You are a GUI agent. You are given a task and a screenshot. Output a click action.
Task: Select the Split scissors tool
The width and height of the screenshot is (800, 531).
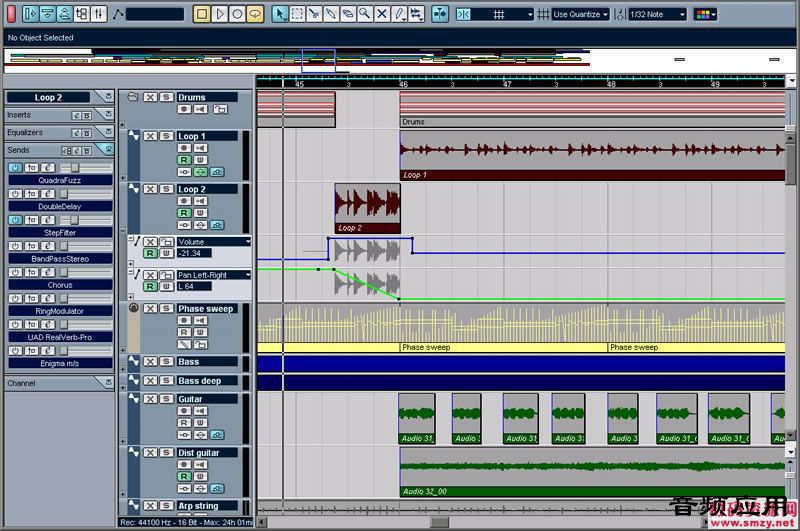[x=314, y=14]
